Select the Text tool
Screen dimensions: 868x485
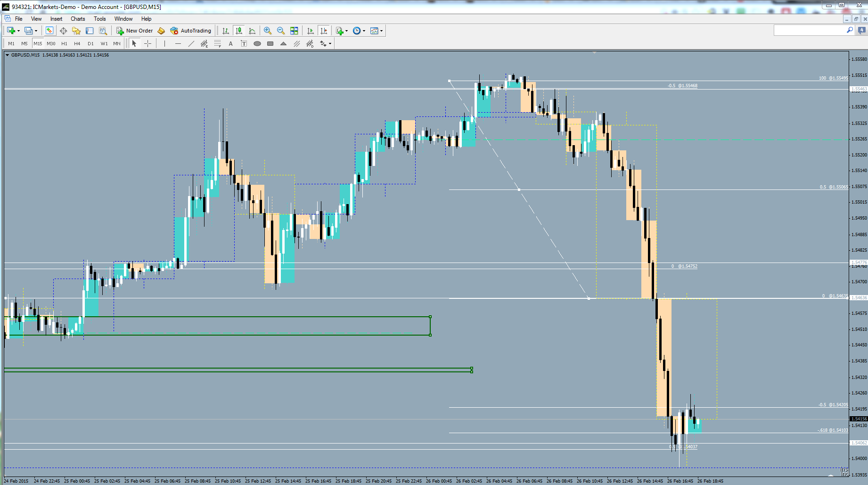[x=230, y=43]
